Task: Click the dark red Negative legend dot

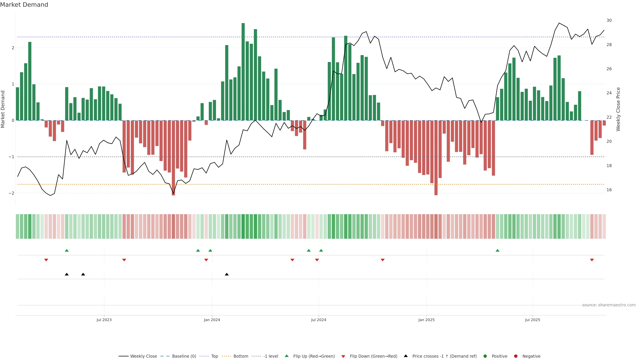Action: [x=516, y=356]
